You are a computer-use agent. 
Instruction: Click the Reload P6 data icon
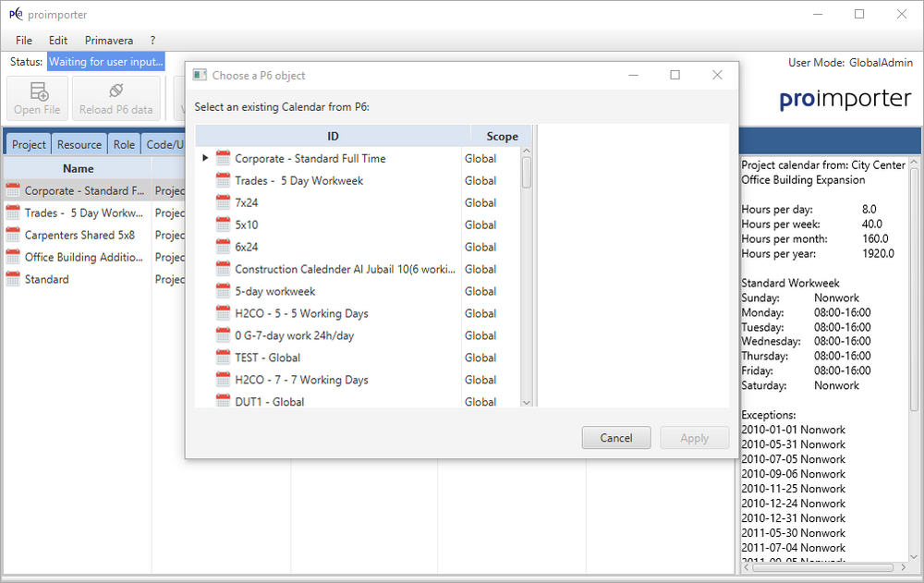tap(115, 91)
